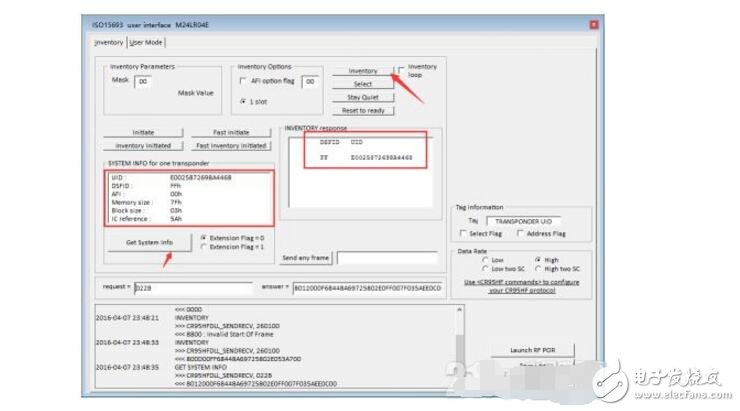Viewport: 740px width, 411px height.
Task: Focus the request input field
Action: tap(191, 287)
